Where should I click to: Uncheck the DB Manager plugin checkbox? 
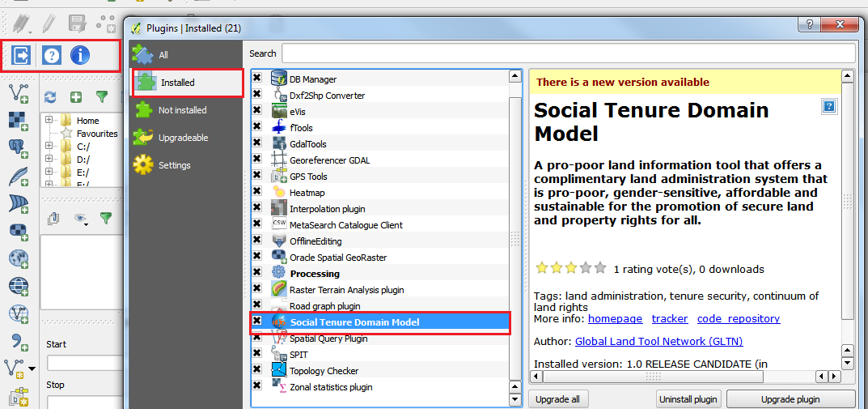[x=257, y=76]
